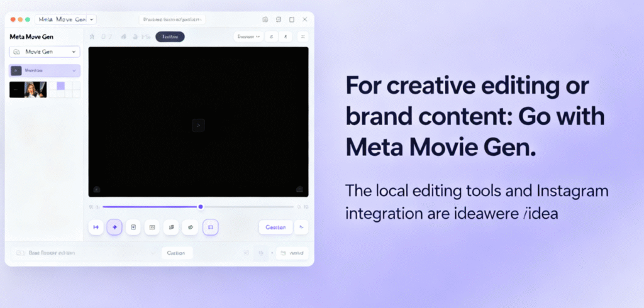
Task: Click the trim arrows tool button
Action: click(x=96, y=227)
